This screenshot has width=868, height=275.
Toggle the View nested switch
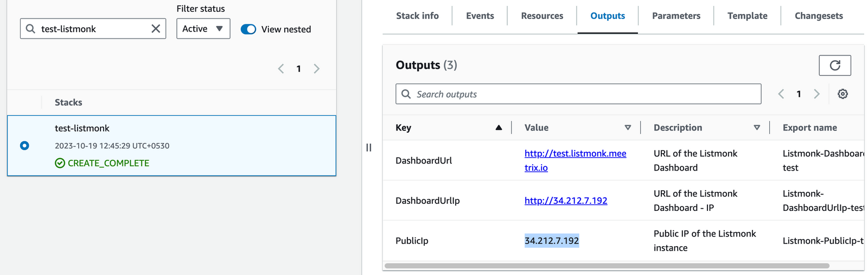pyautogui.click(x=248, y=29)
